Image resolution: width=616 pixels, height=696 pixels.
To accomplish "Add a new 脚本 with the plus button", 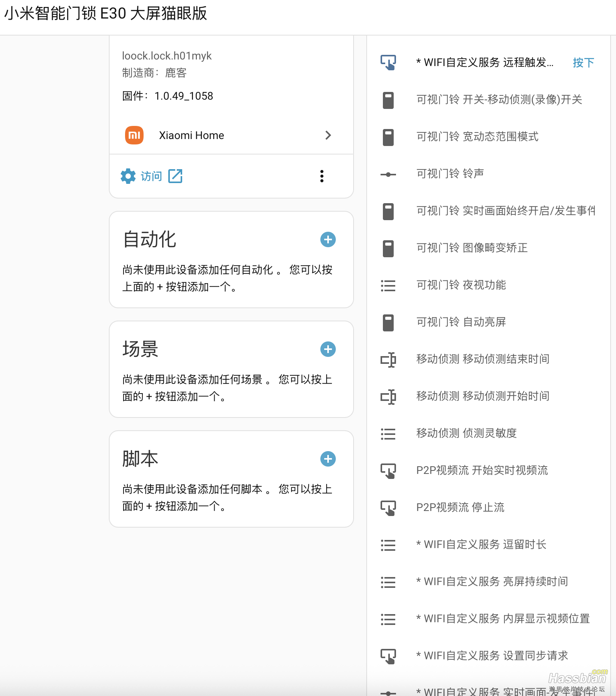I will pos(328,459).
